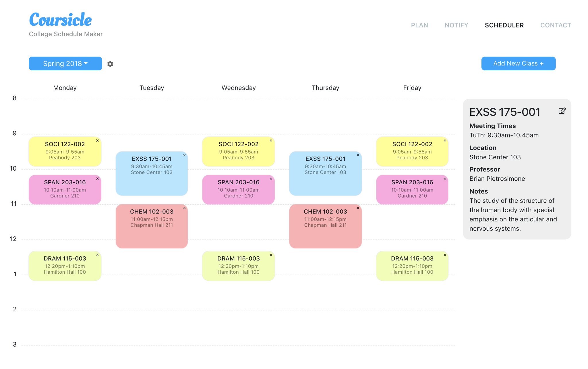Remove SOCI 122-002 from Friday

(x=445, y=140)
